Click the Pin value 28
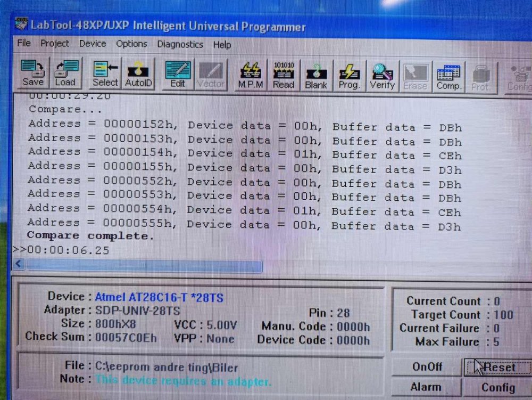The height and width of the screenshot is (400, 532). click(343, 313)
